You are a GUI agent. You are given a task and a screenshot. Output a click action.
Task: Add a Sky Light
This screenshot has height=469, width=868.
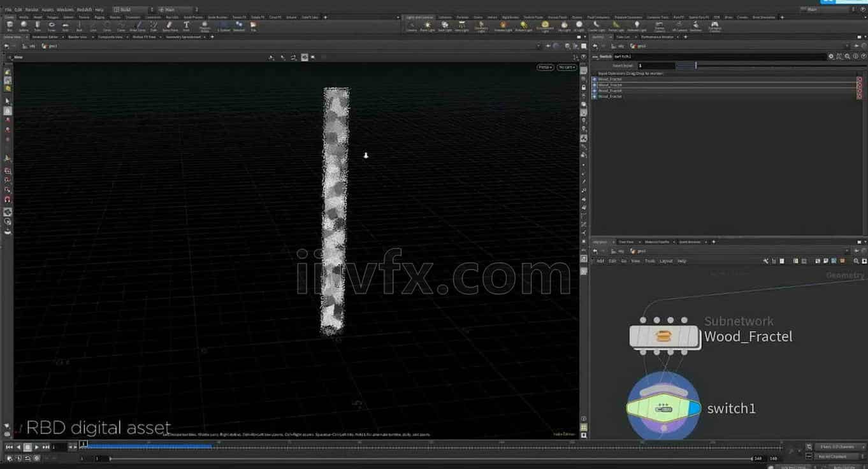point(565,25)
